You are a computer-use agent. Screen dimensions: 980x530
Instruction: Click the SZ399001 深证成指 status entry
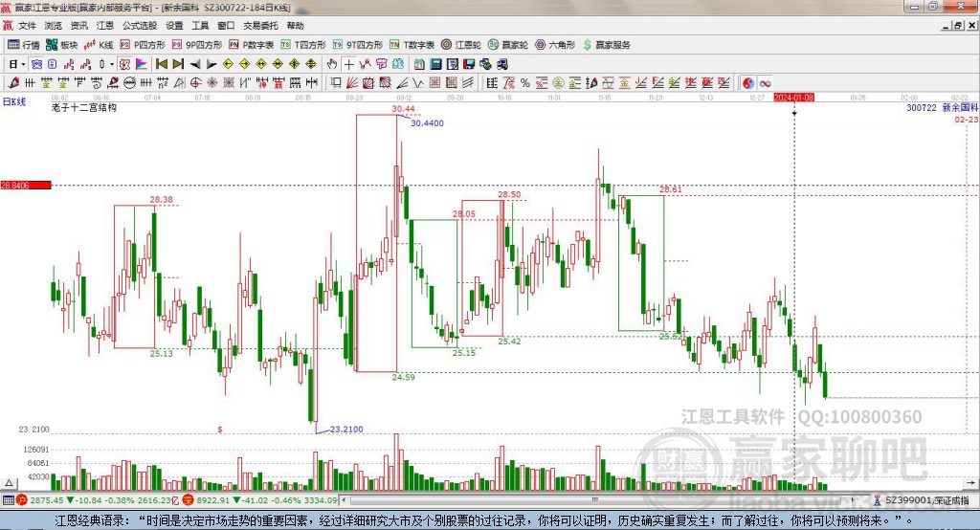pyautogui.click(x=925, y=500)
